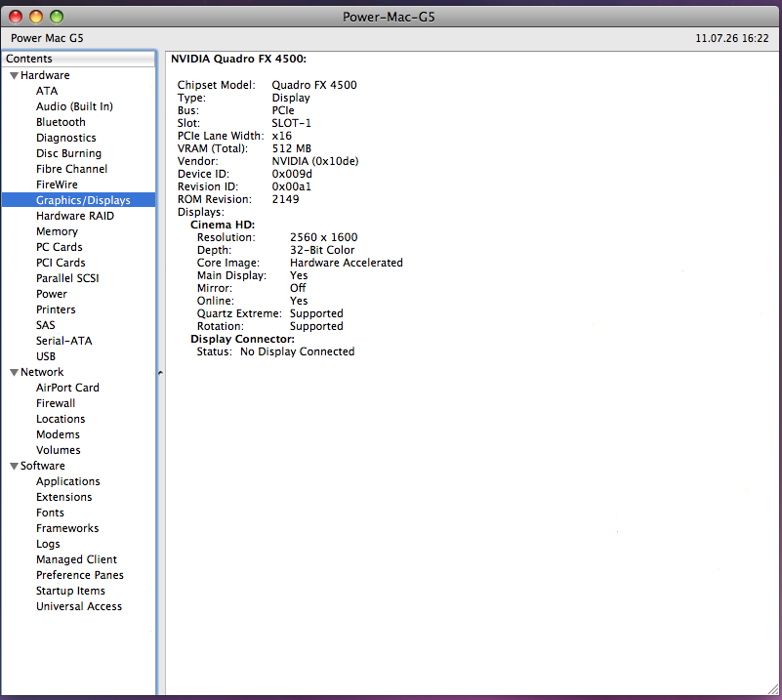
Task: Click the window resize grip corner
Action: [x=773, y=689]
